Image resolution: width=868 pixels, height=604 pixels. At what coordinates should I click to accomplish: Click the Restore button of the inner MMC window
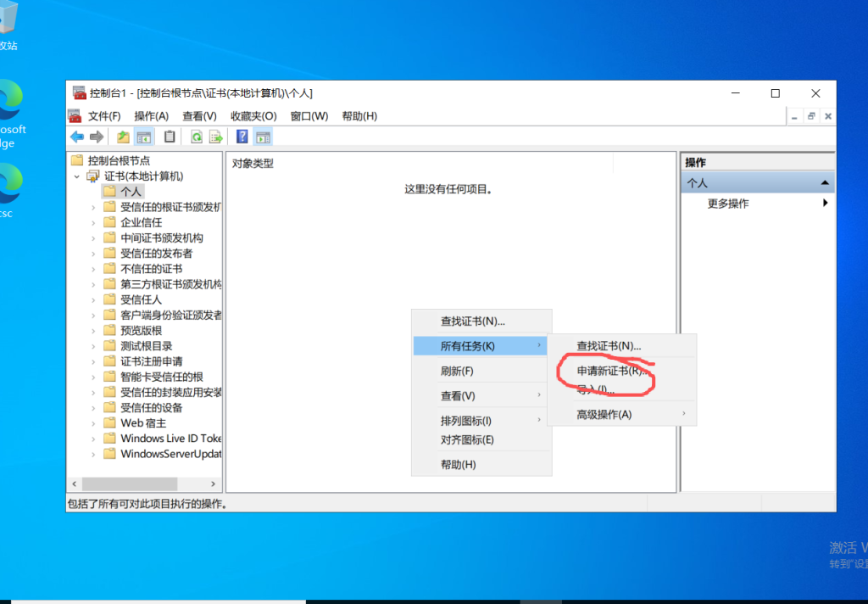[811, 116]
